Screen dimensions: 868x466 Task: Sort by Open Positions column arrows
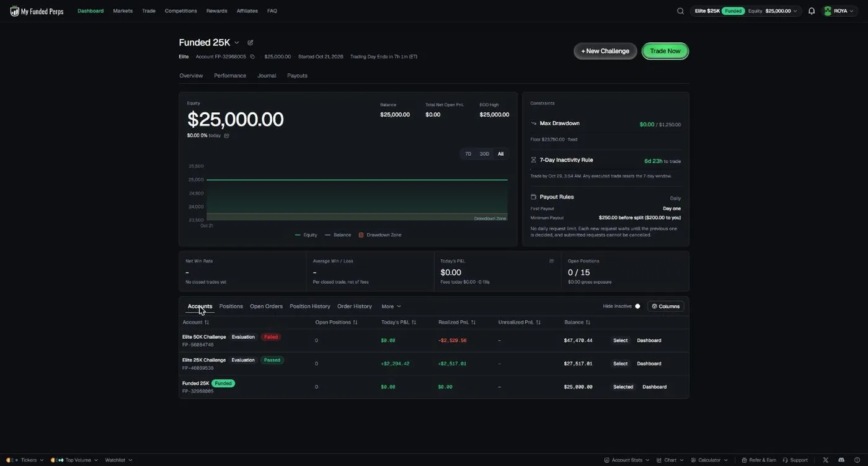(x=355, y=322)
